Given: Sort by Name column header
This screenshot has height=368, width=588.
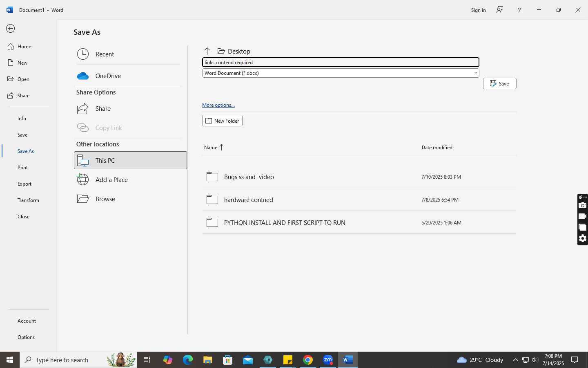Looking at the screenshot, I should (214, 147).
